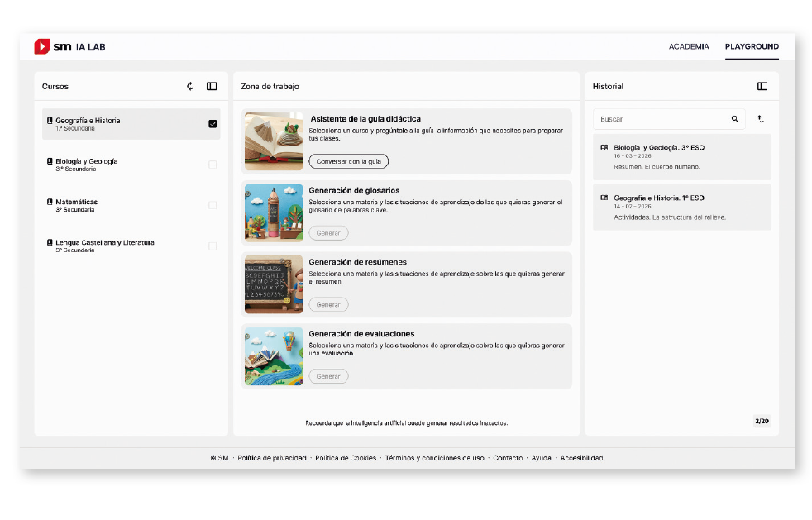The width and height of the screenshot is (812, 520).
Task: Click the refresh icon in Cursos panel
Action: click(190, 86)
